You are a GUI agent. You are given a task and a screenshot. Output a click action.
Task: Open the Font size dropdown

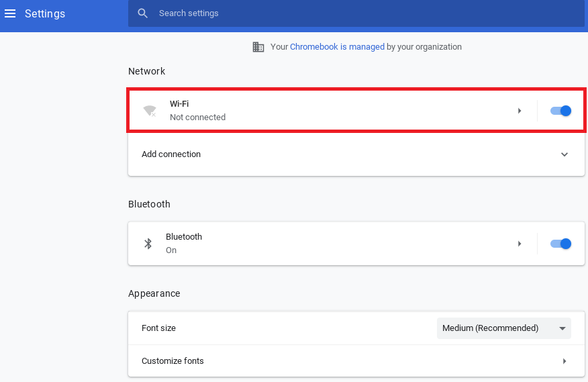[x=504, y=328]
